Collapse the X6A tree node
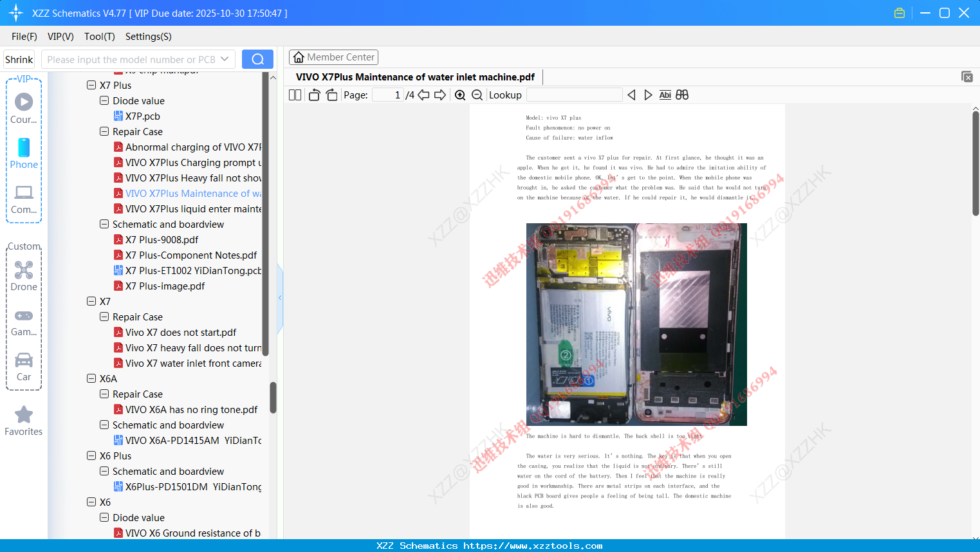The image size is (980, 552). pos(91,378)
